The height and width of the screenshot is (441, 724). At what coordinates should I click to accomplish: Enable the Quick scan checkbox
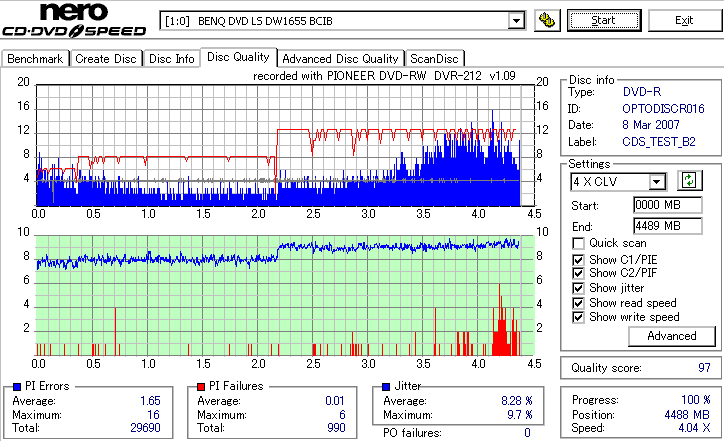point(578,243)
